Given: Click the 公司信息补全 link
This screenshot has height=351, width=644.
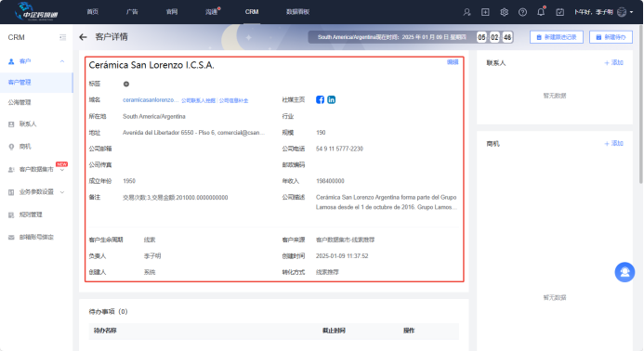Looking at the screenshot, I should coord(233,100).
